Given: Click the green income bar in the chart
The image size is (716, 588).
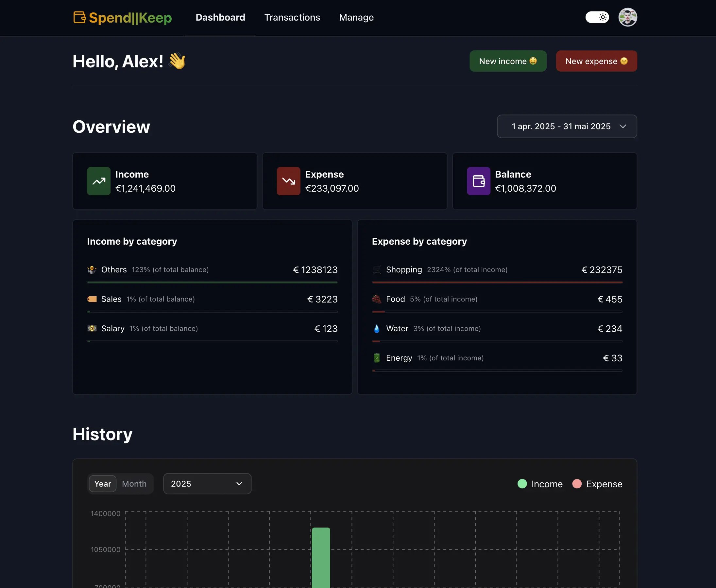Looking at the screenshot, I should (321, 557).
